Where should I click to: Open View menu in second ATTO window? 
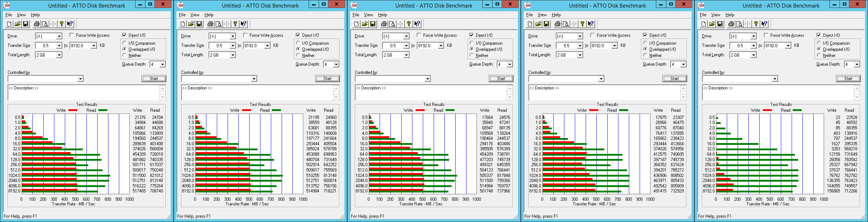195,15
